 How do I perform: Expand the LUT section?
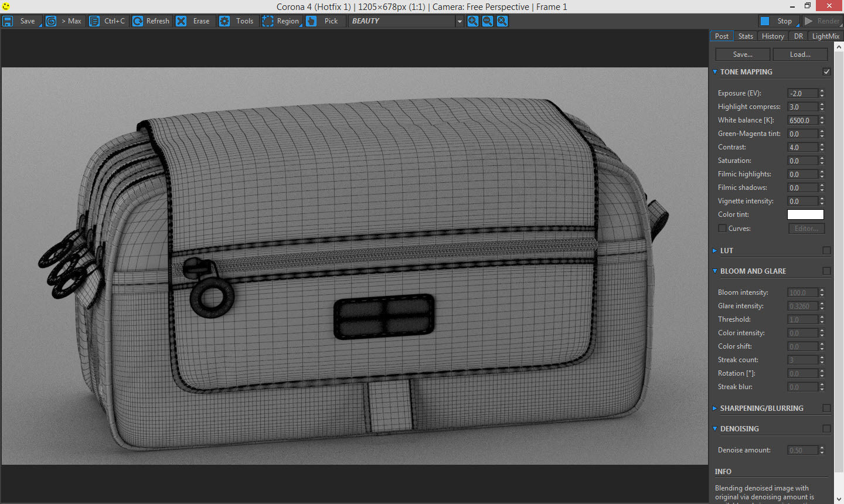click(714, 250)
